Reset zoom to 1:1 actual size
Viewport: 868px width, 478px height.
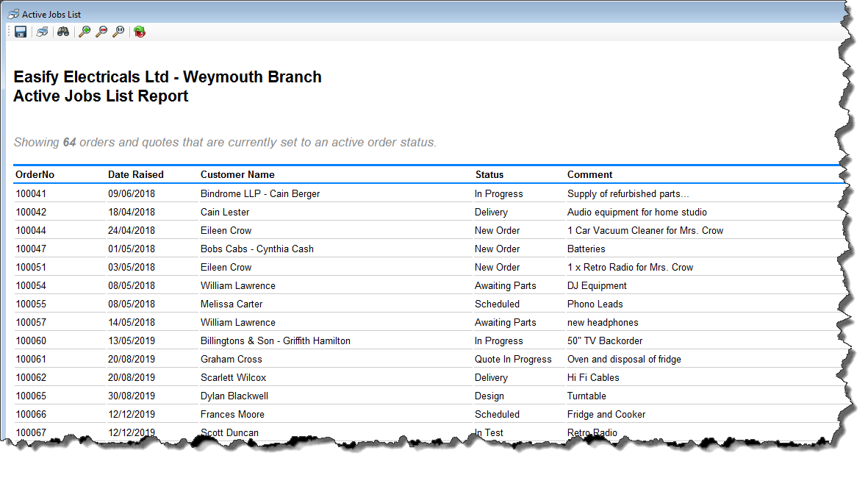(x=118, y=32)
